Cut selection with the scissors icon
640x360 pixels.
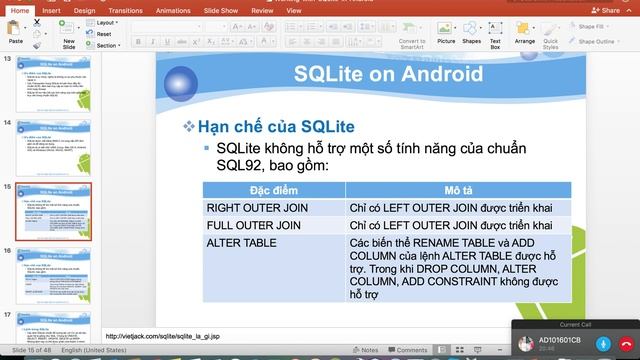(x=37, y=22)
